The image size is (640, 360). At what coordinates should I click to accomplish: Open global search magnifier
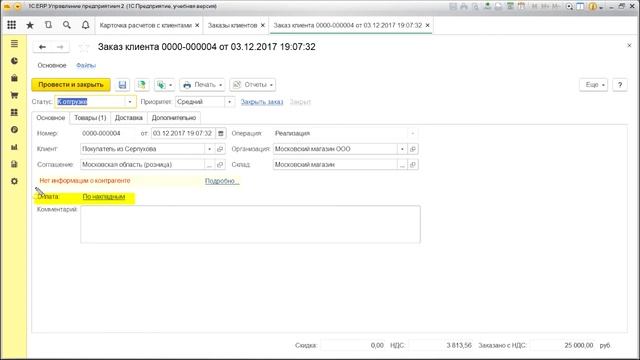(x=67, y=25)
